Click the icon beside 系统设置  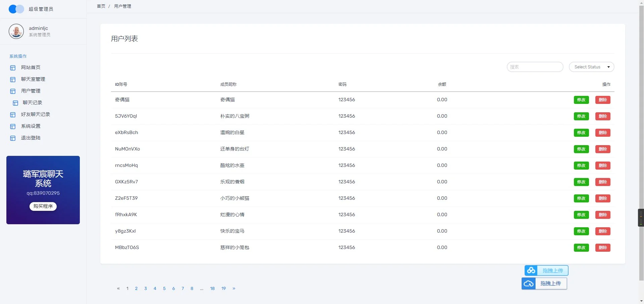13,126
